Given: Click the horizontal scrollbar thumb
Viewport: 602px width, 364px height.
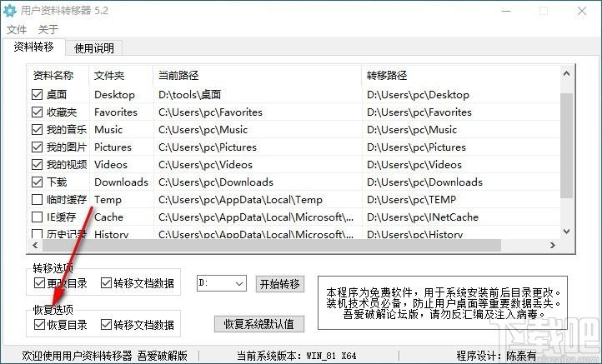Looking at the screenshot, I should pos(272,245).
